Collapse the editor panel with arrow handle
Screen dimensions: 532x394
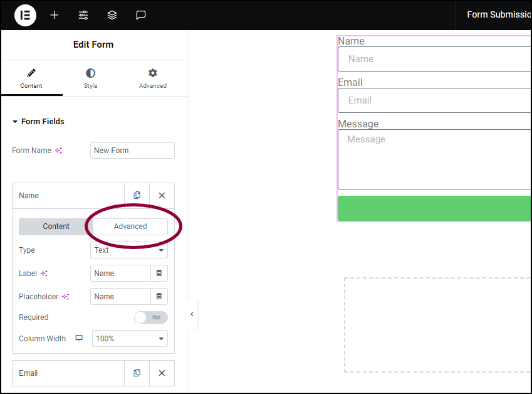tap(192, 314)
